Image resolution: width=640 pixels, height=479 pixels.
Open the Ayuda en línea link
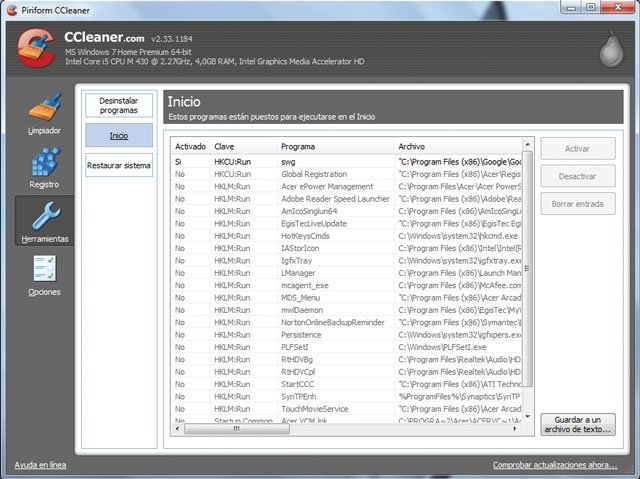(40, 465)
